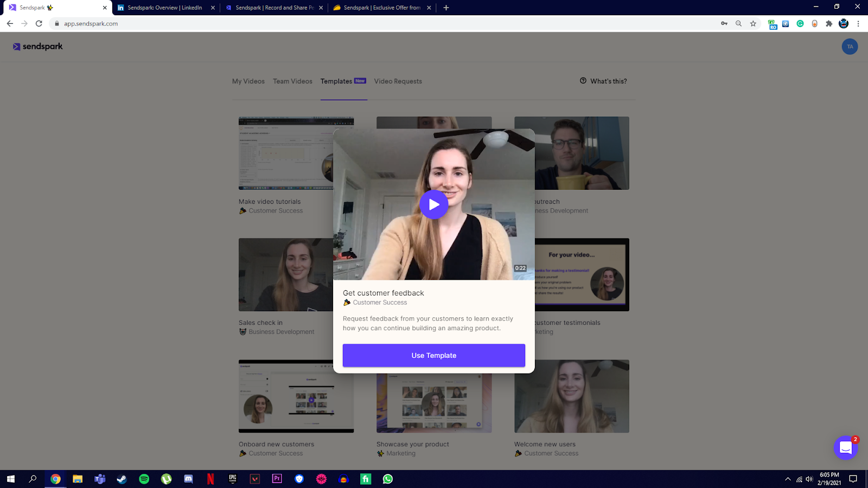This screenshot has width=868, height=488.
Task: Play the Get customer feedback video
Action: 434,204
